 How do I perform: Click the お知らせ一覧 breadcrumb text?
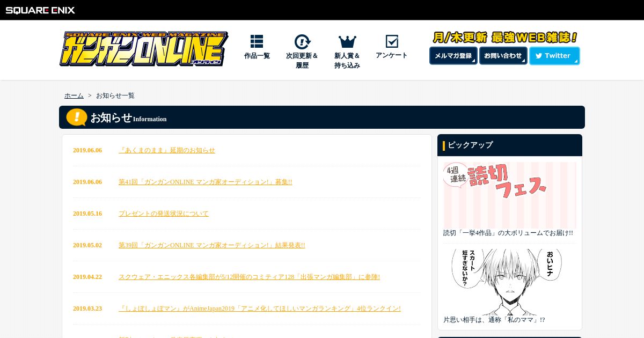pos(115,95)
